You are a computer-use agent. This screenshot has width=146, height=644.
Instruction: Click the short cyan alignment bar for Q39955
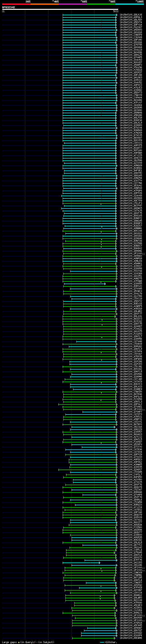pyautogui.click(x=85, y=284)
